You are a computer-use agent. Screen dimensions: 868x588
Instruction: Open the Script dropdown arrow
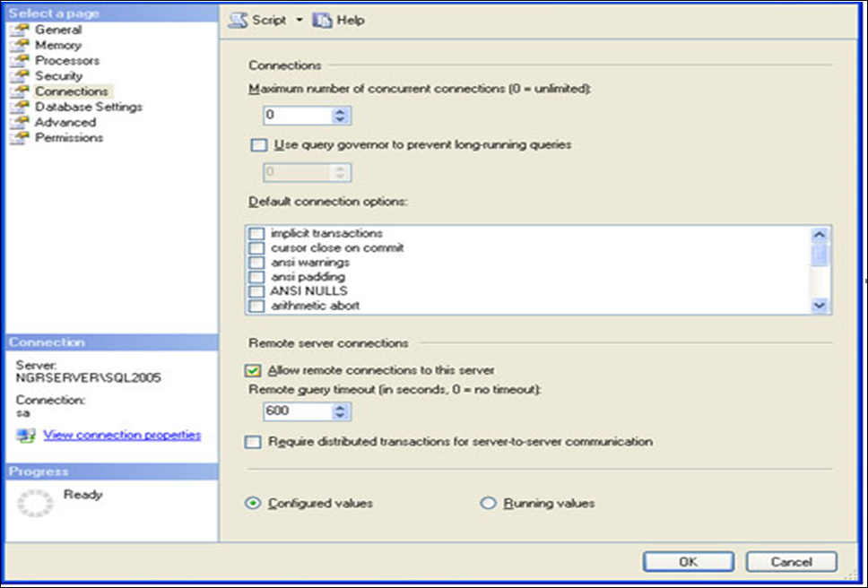299,20
